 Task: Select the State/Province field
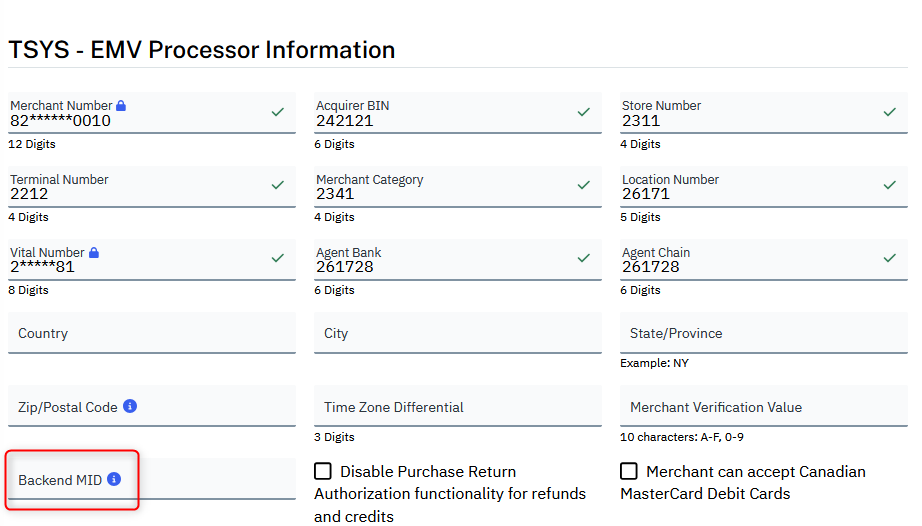763,334
